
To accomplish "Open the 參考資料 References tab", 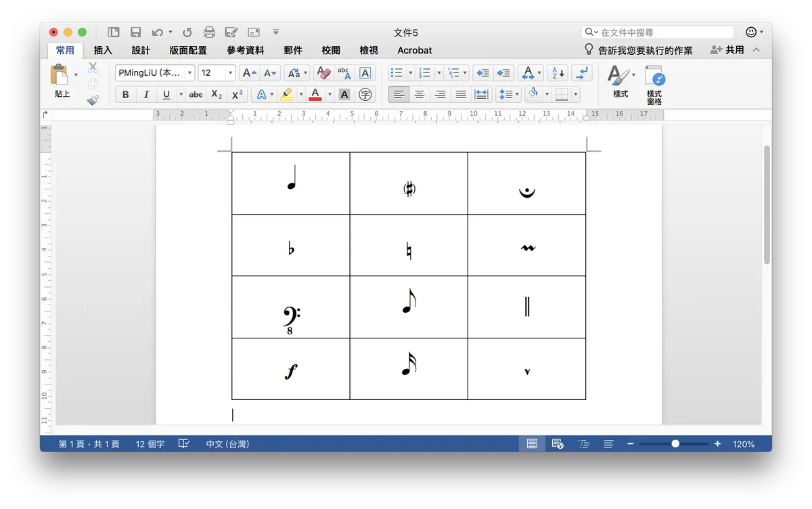I will pyautogui.click(x=246, y=50).
